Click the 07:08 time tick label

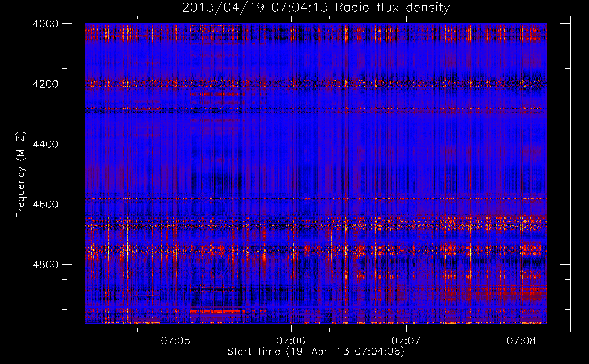(521, 341)
